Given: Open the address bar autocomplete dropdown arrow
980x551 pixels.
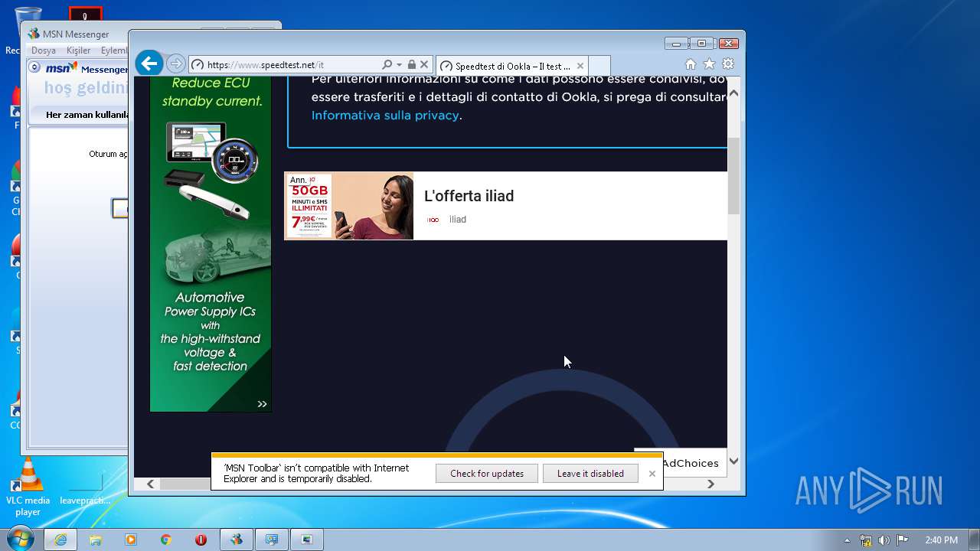Looking at the screenshot, I should [399, 65].
